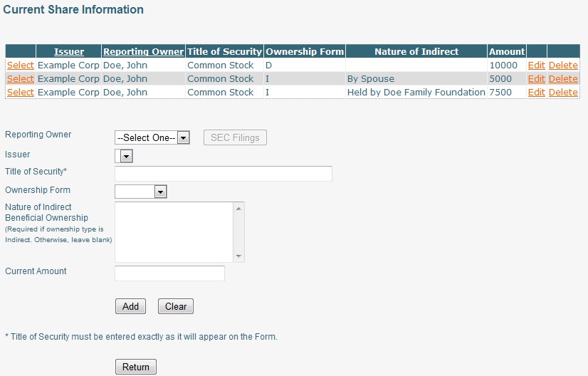Expand the Issuer dropdown
The image size is (588, 376).
click(124, 155)
